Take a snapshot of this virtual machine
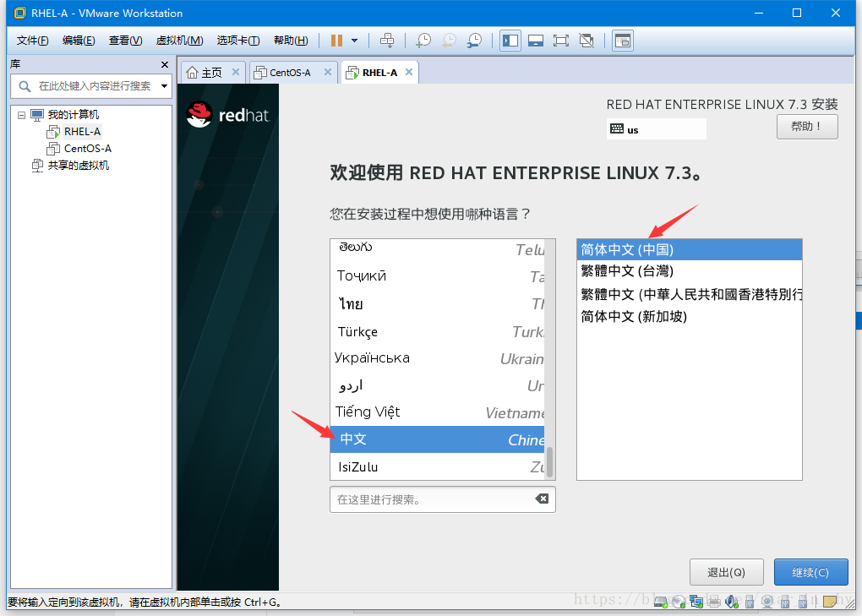Screen dimensions: 862x616 pos(423,40)
